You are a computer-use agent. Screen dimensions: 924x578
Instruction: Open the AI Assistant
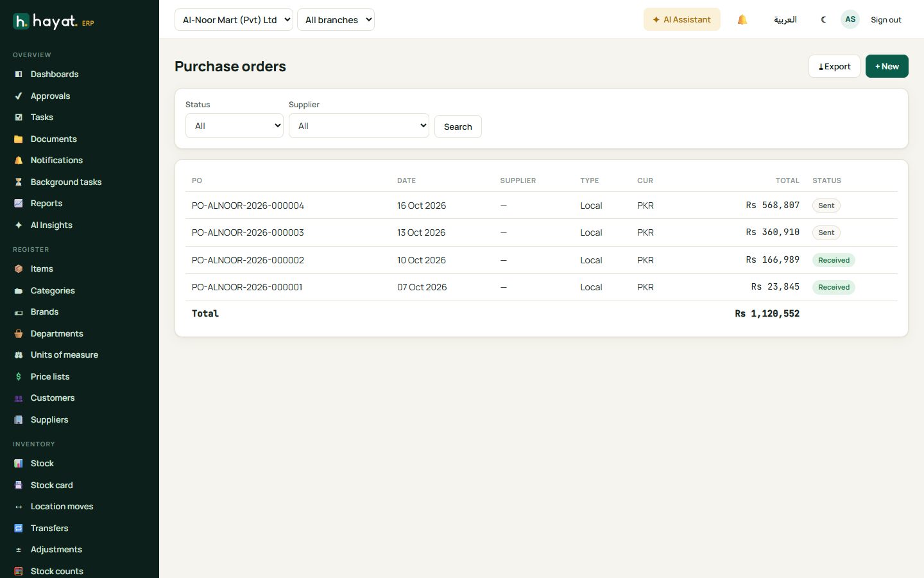click(682, 20)
